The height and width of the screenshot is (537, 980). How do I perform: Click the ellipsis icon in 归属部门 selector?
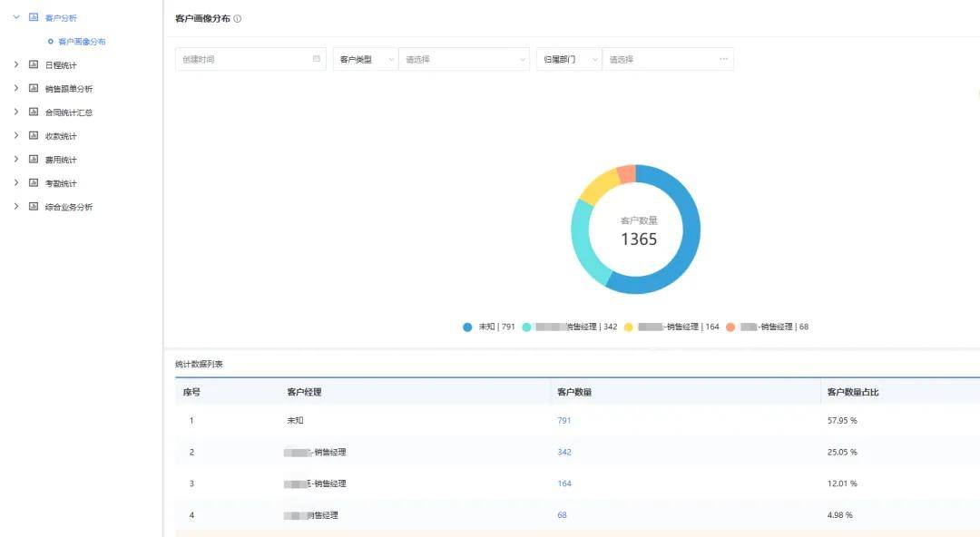click(723, 59)
